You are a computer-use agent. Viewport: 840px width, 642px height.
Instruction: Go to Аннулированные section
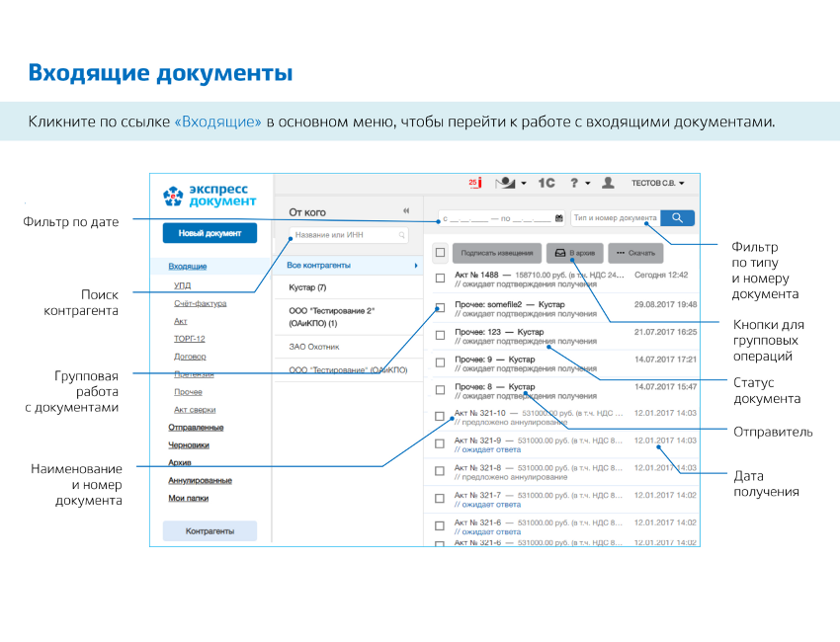200,480
